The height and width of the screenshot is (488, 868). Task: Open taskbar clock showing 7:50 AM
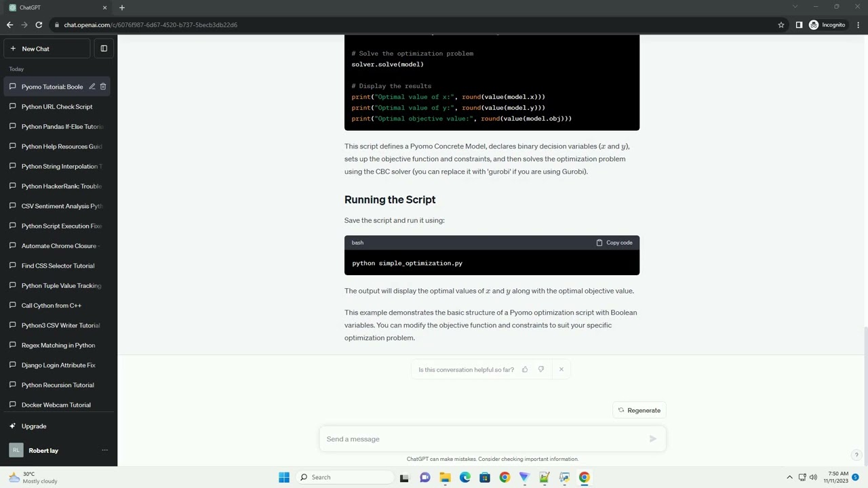tap(836, 477)
